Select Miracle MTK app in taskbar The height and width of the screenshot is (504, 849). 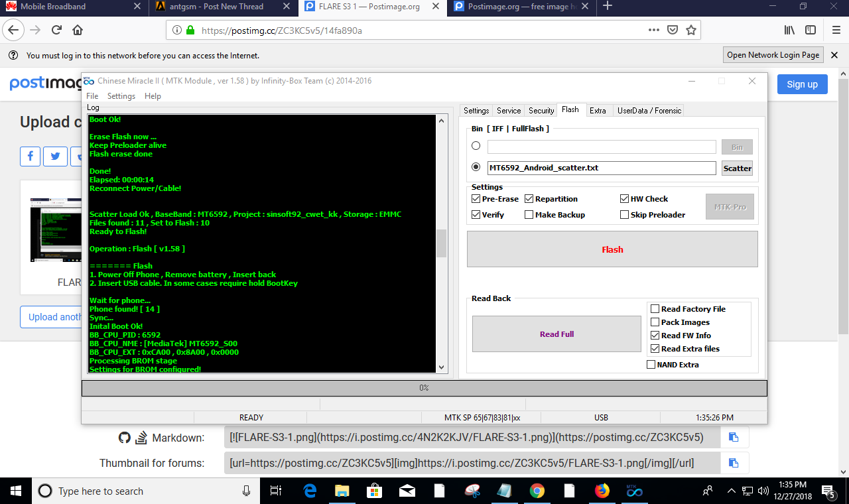tap(634, 491)
